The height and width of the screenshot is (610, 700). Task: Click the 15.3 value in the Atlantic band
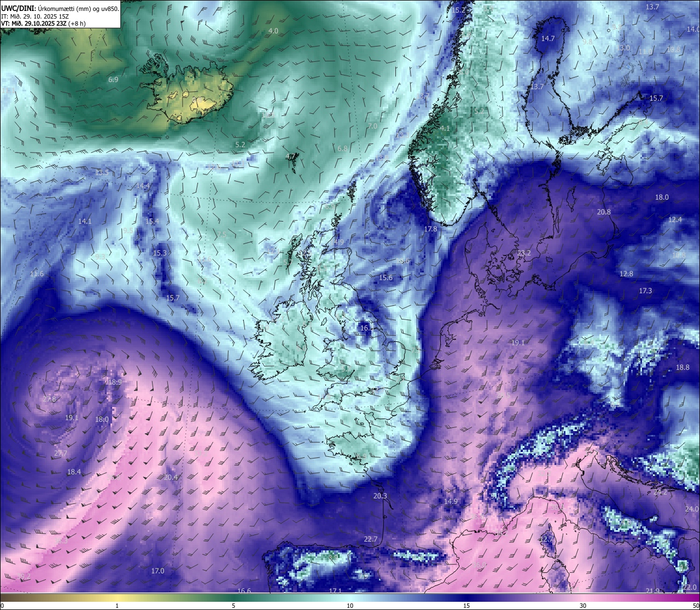click(160, 253)
